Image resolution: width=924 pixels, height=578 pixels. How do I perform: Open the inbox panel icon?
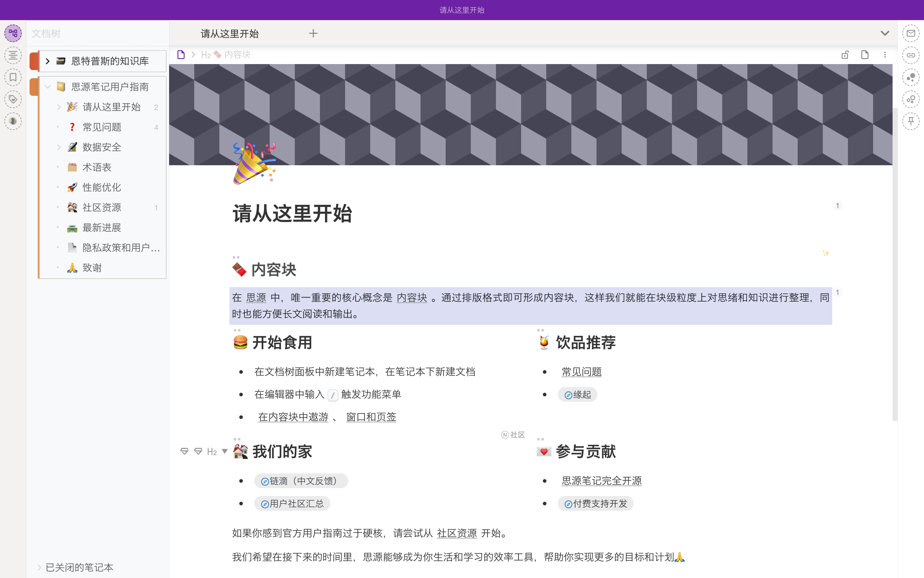[910, 33]
